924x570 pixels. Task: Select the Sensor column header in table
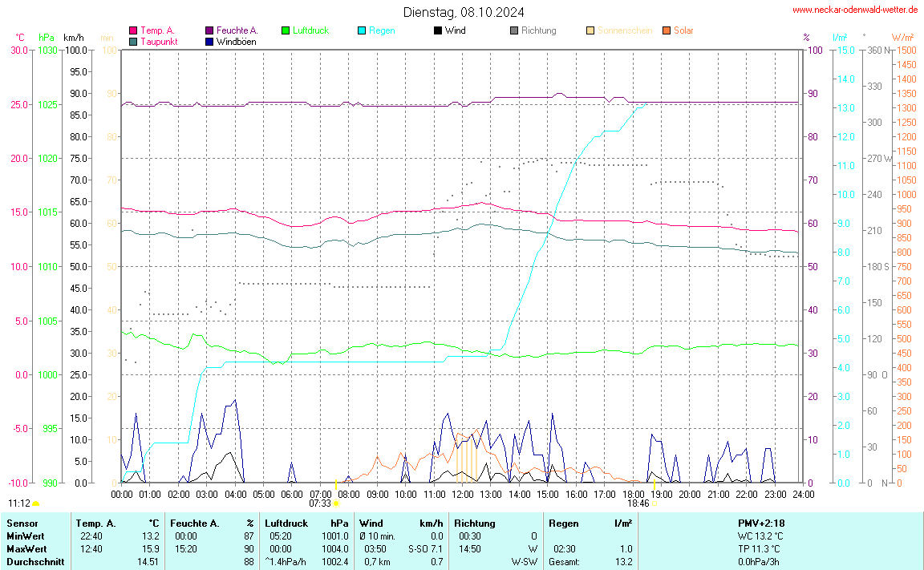[x=22, y=523]
